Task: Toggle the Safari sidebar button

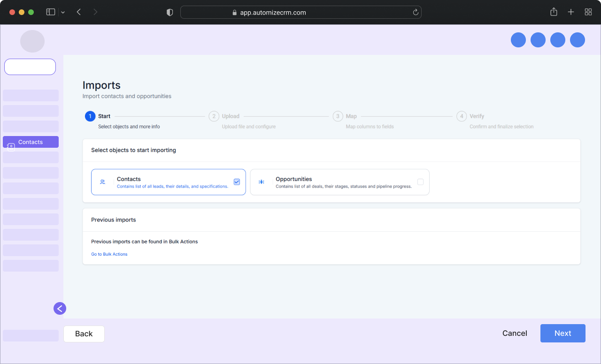Action: tap(51, 12)
